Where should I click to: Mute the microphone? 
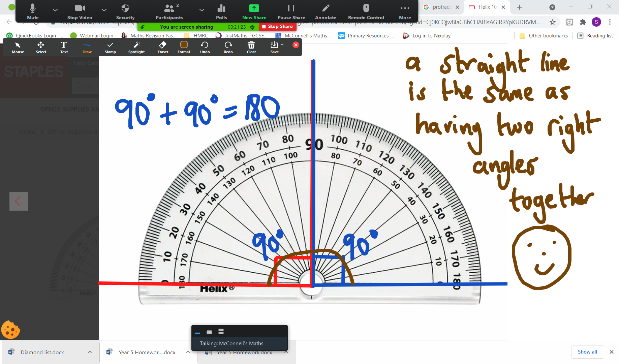[x=33, y=11]
